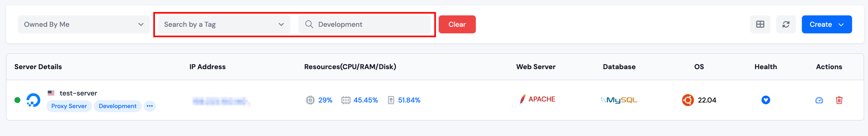Open the server monitoring gauge icon
The image size is (868, 136).
[819, 100]
